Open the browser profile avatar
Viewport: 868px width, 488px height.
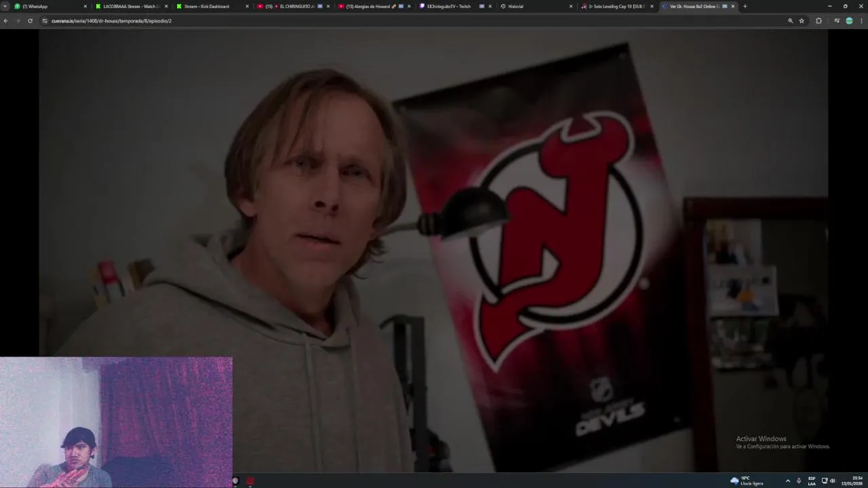(849, 21)
